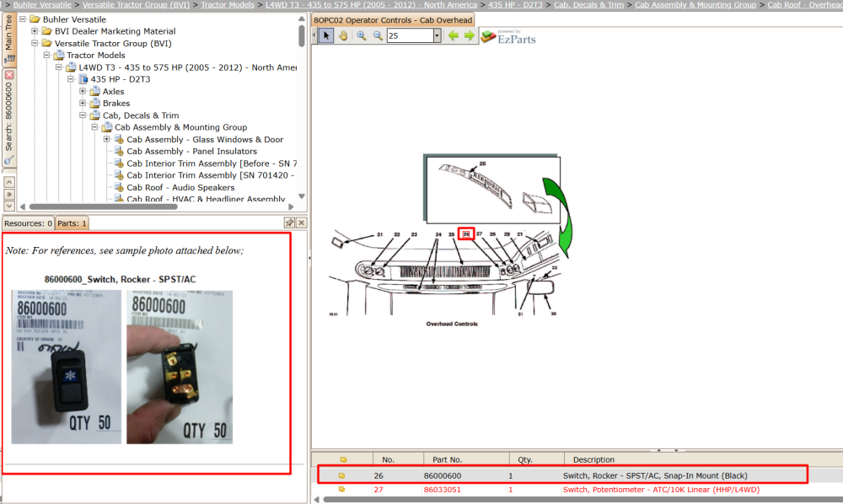The width and height of the screenshot is (843, 504).
Task: Click the Axles folder icon
Action: tap(95, 91)
